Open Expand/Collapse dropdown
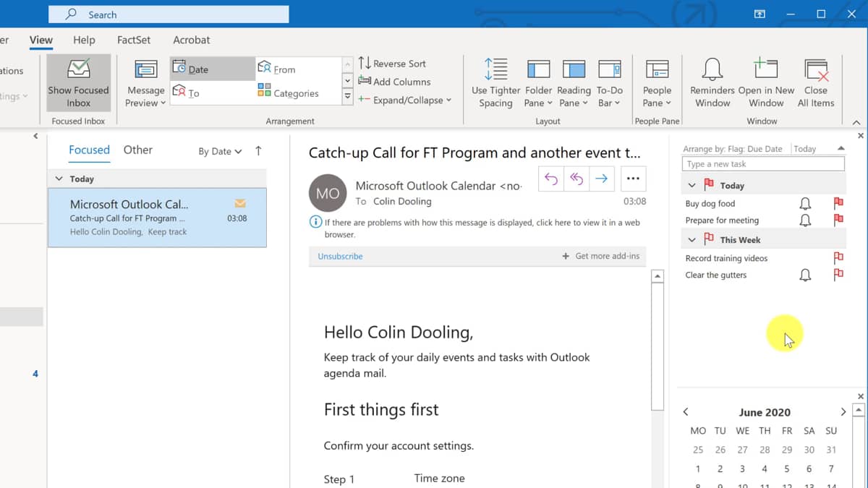The width and height of the screenshot is (868, 488). click(405, 100)
